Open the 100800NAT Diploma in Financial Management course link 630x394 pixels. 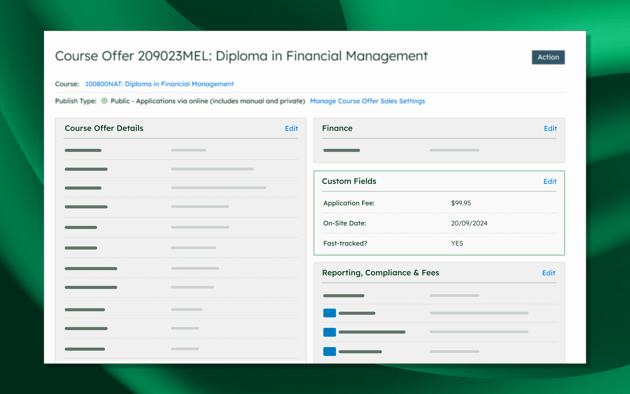point(159,84)
